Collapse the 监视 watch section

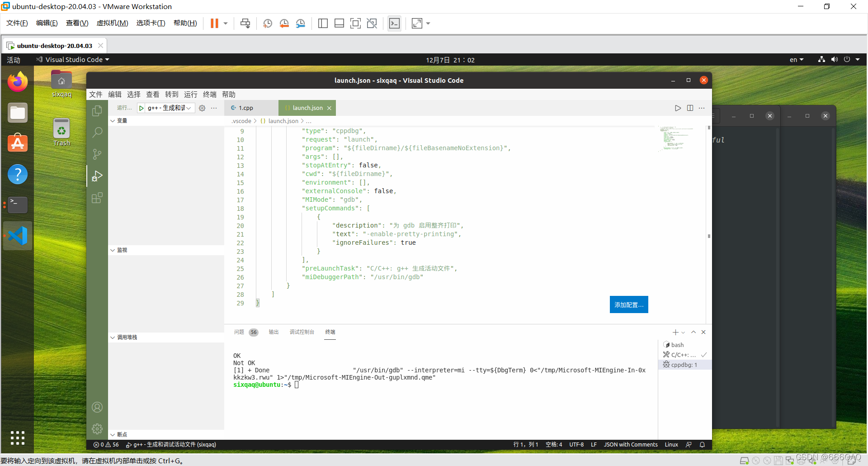tap(119, 250)
